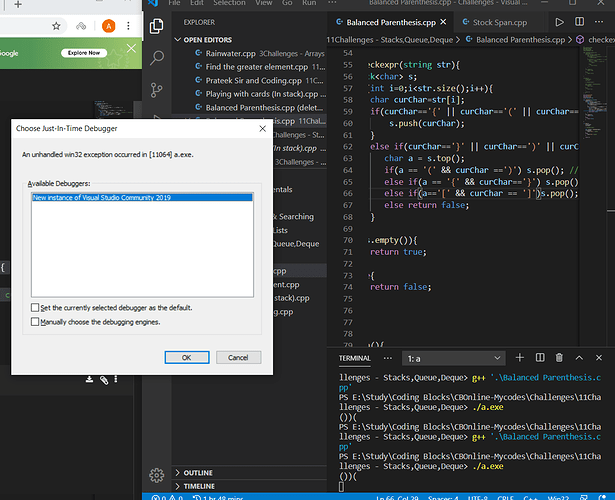
Task: Open the browser profile avatar A
Action: point(109,26)
